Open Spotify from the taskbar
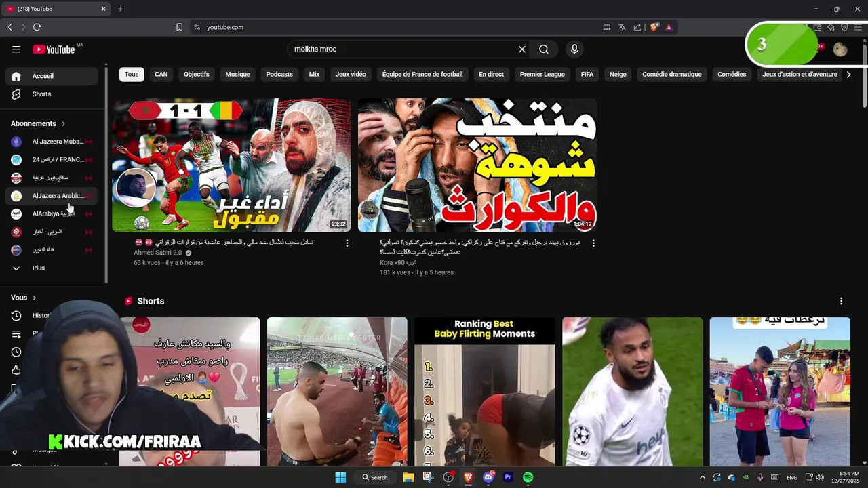 coord(528,477)
